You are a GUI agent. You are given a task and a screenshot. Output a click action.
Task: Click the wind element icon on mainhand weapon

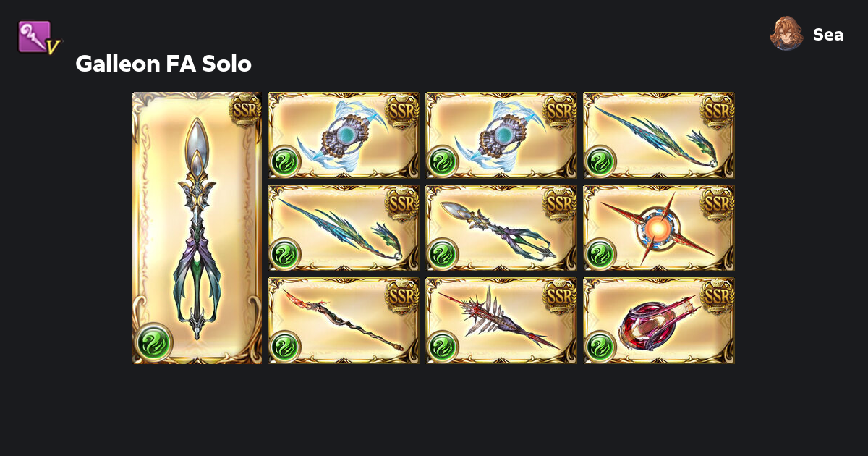click(153, 342)
